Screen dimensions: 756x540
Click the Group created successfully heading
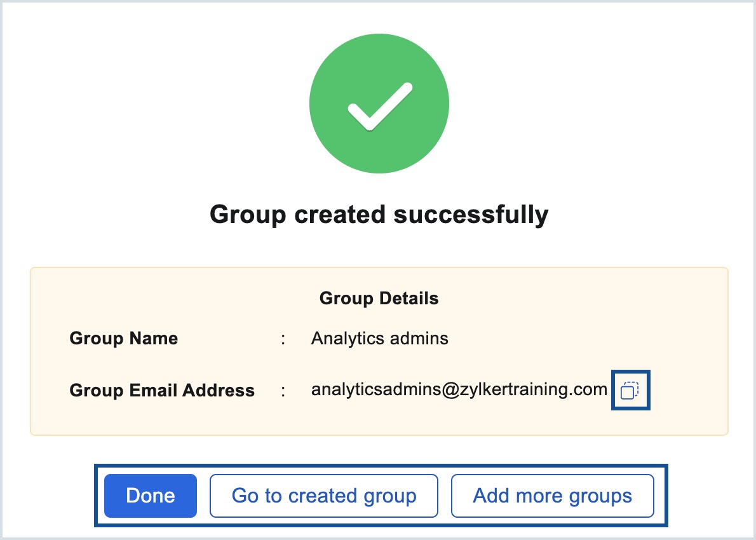(x=378, y=215)
